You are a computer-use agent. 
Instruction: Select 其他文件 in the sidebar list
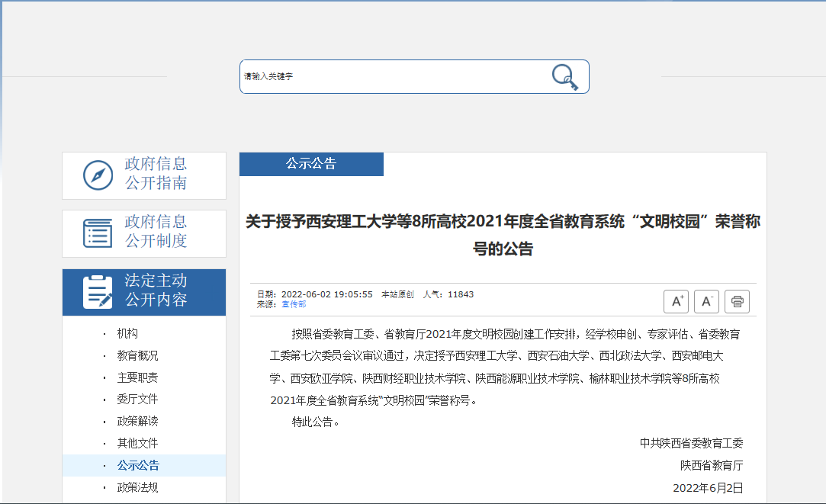pyautogui.click(x=137, y=443)
